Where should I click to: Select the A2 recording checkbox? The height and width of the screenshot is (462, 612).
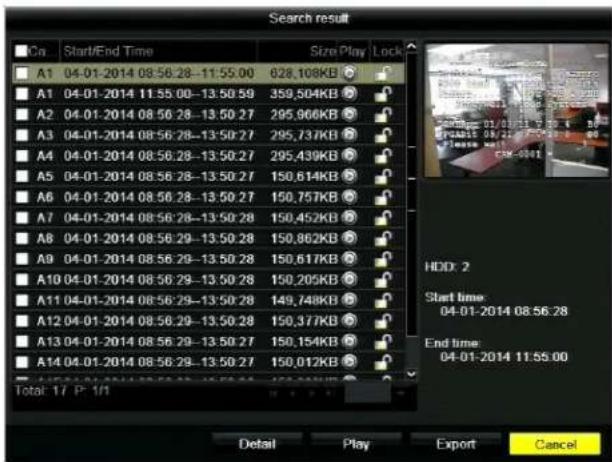(x=22, y=114)
